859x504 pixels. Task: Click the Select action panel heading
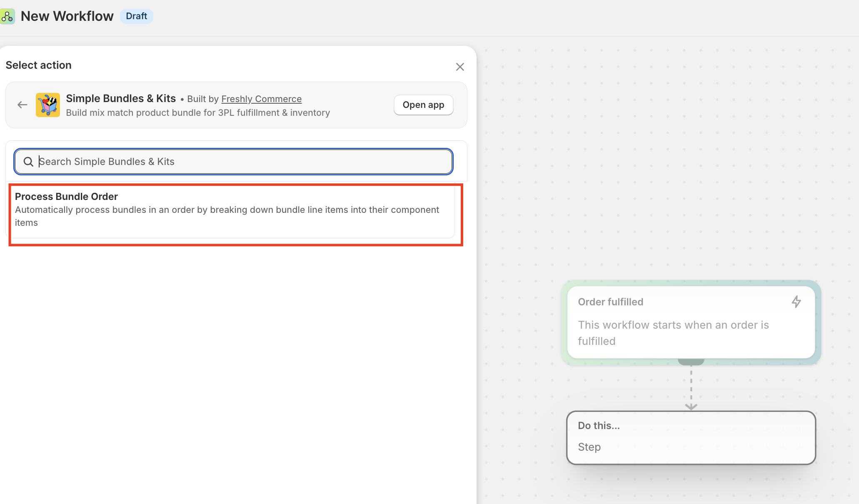point(39,65)
